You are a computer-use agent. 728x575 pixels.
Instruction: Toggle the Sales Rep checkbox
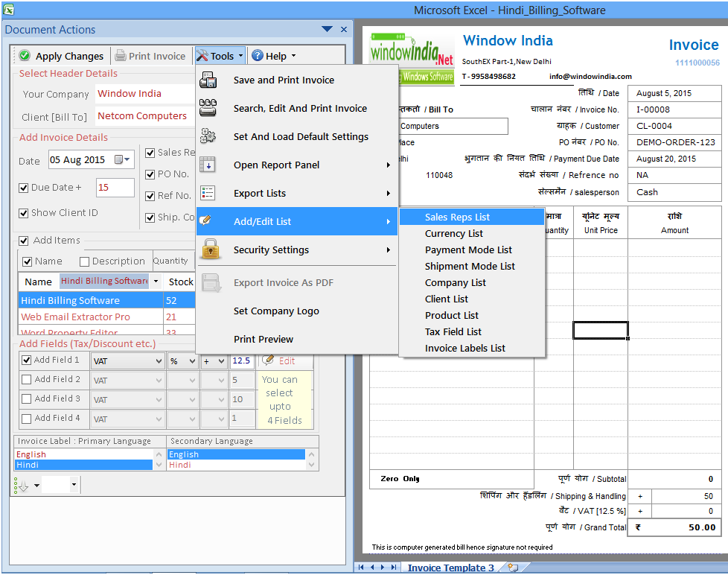coord(150,153)
